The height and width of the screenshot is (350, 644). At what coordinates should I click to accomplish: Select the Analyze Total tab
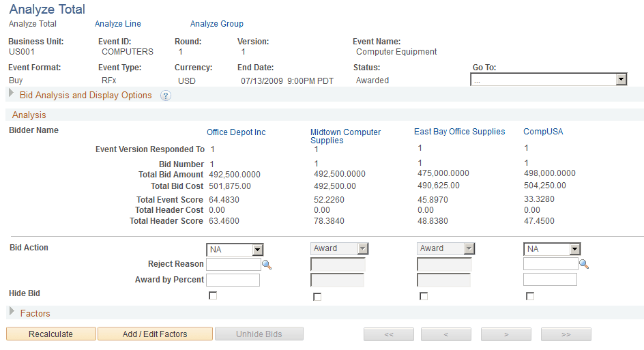coord(33,24)
